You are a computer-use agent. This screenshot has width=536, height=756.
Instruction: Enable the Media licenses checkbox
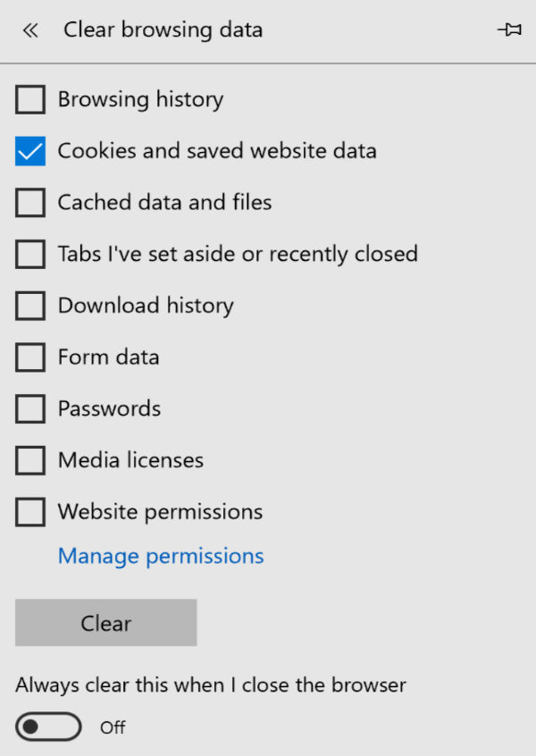30,461
